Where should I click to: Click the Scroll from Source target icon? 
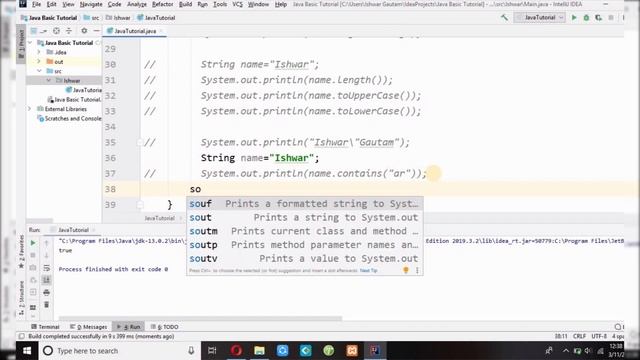56,31
